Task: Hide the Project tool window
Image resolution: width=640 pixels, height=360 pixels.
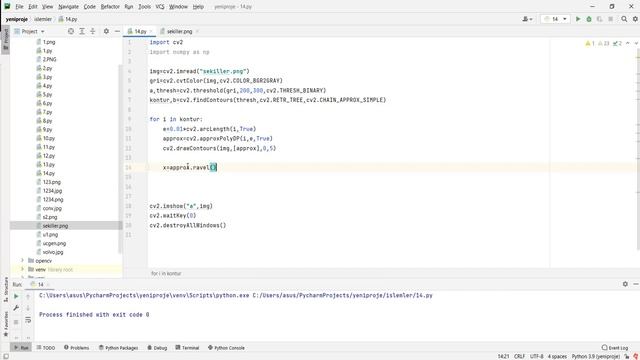Action: (x=117, y=31)
